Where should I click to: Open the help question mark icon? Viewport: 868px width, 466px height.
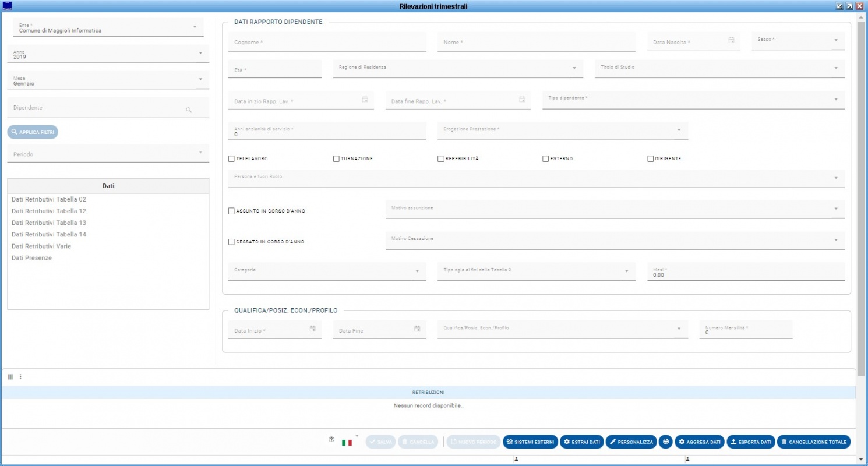[x=331, y=440]
